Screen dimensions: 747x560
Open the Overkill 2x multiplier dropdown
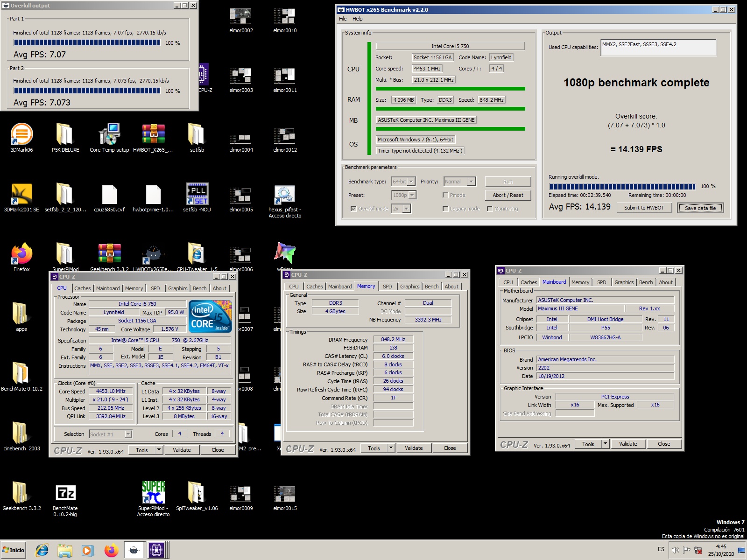[401, 209]
